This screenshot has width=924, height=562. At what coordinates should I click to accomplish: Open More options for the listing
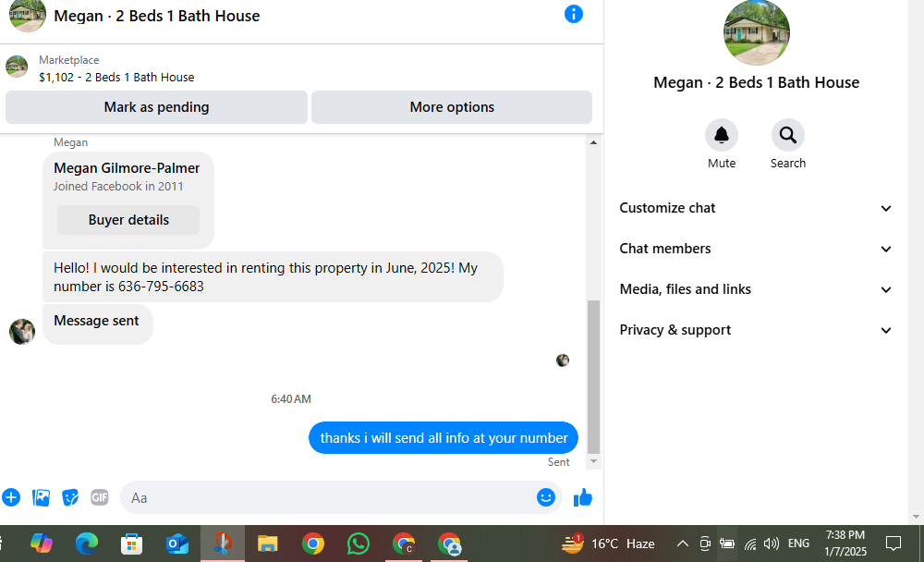(x=452, y=107)
